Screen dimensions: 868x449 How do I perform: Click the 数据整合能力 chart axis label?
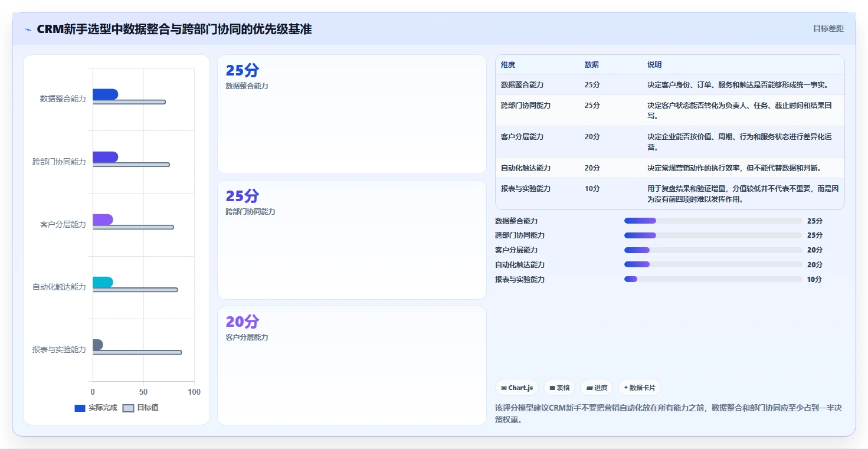tap(63, 99)
